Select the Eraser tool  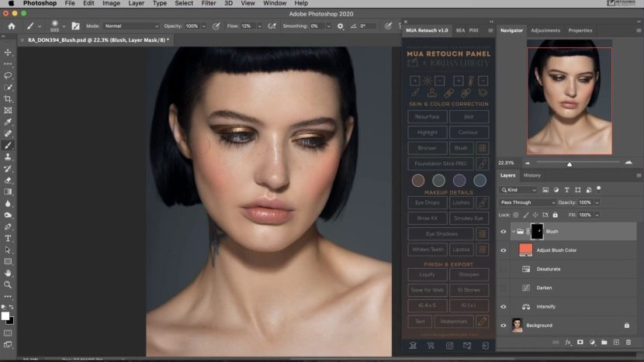click(8, 180)
